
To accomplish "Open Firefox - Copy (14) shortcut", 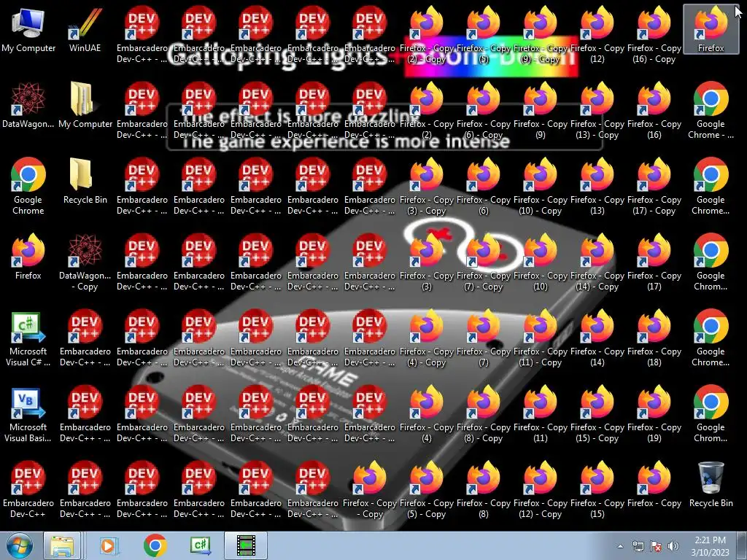I will (x=597, y=338).
